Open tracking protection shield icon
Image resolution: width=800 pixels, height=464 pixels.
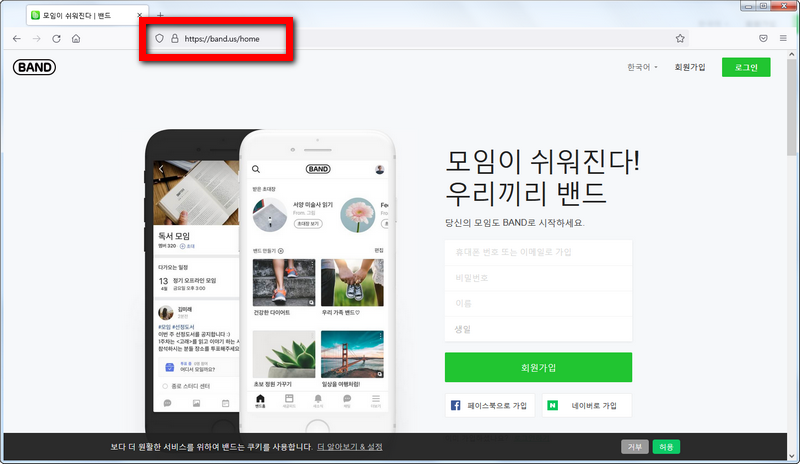(x=159, y=38)
